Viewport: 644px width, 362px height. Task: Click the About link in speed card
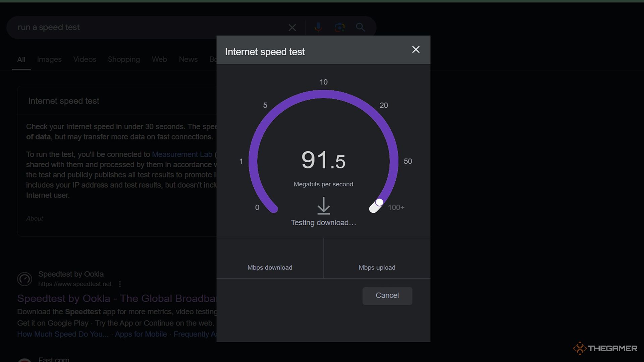coord(35,219)
